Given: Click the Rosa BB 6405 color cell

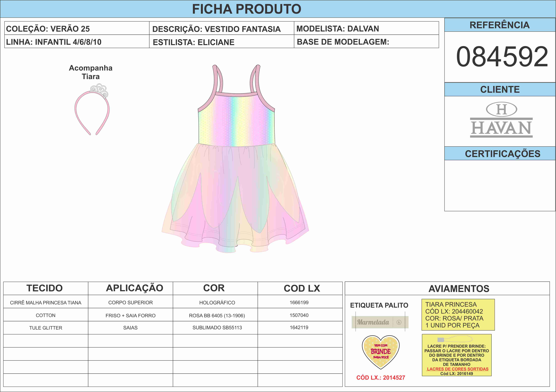Looking at the screenshot, I should [x=217, y=316].
